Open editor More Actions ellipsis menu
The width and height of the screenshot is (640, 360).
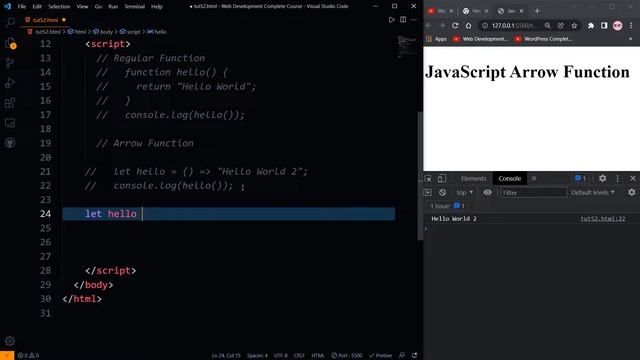tap(414, 20)
